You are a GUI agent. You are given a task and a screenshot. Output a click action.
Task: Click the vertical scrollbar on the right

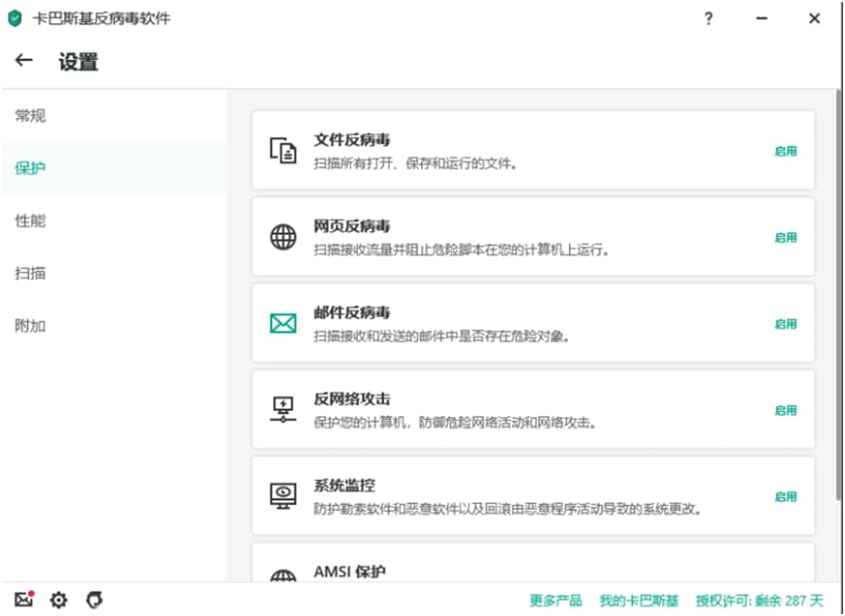839,291
